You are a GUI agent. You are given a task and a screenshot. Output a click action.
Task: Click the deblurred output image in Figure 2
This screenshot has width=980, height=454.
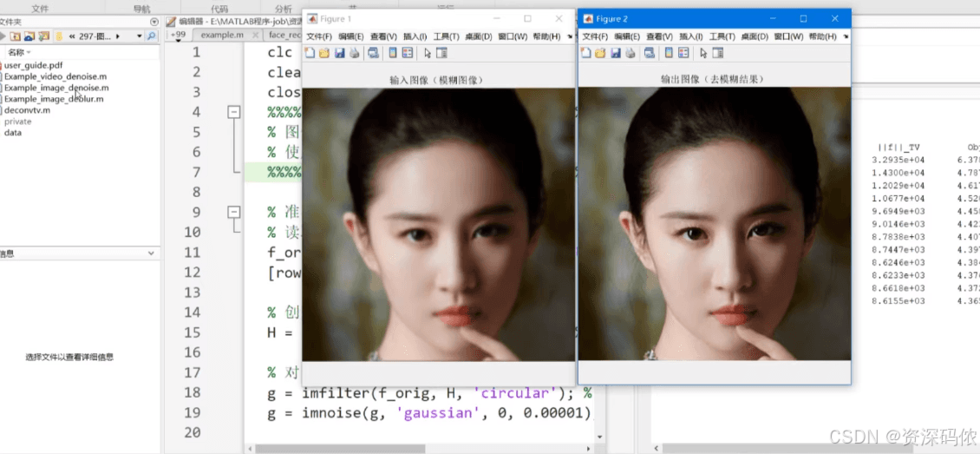coord(715,224)
